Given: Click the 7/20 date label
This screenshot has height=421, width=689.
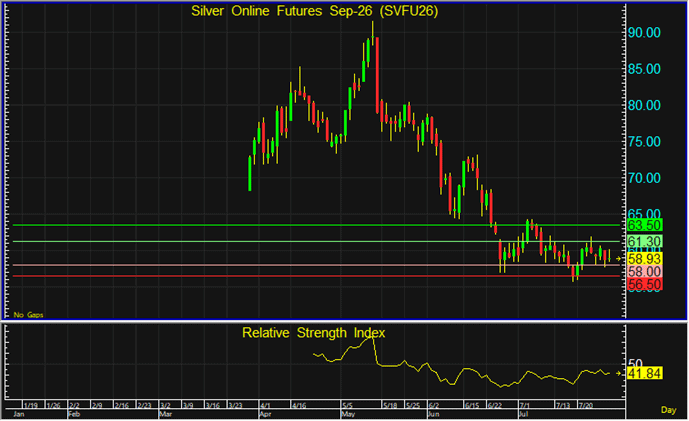Looking at the screenshot, I should click(x=586, y=405).
